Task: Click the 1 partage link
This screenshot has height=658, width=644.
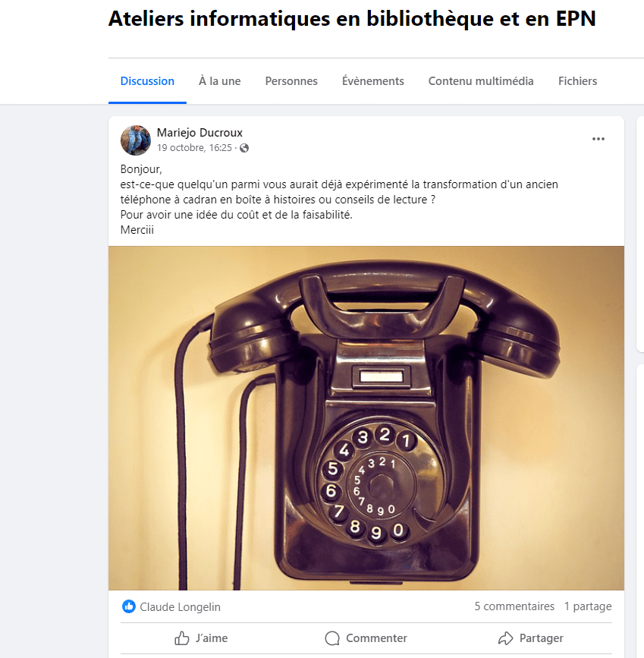Action: 588,606
